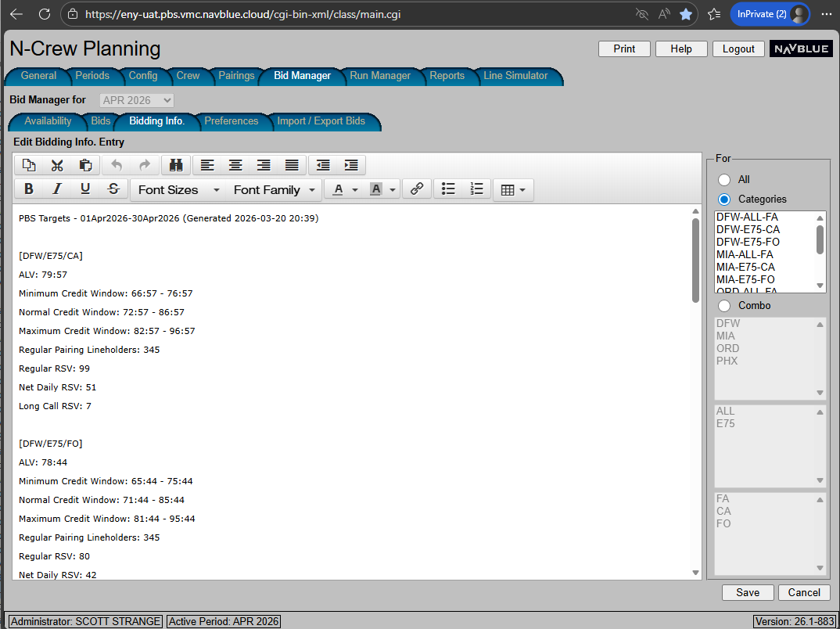Screen dimensions: 840x629
Task: Click the favorites star in address bar
Action: pyautogui.click(x=686, y=14)
